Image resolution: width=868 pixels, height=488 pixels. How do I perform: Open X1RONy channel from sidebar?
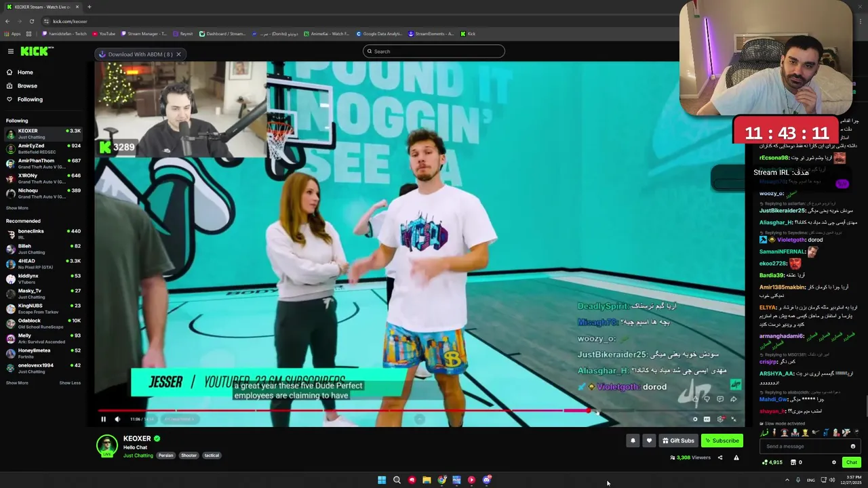[x=43, y=178]
